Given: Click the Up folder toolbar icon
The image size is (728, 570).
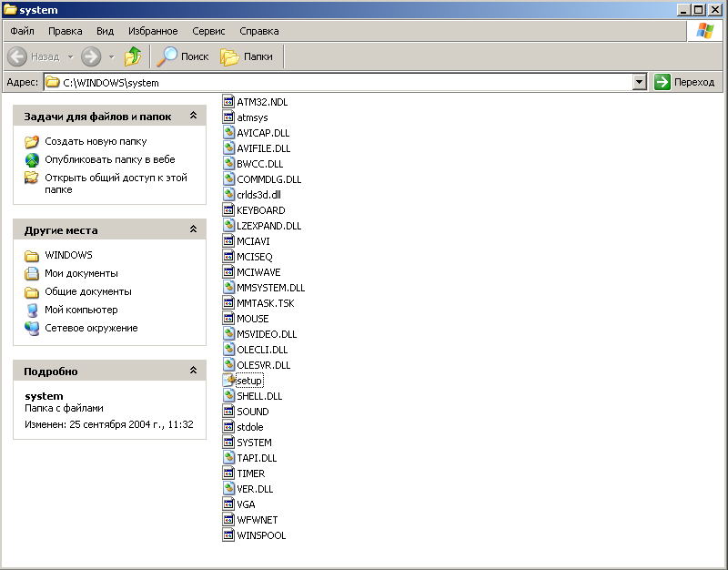Looking at the screenshot, I should [x=133, y=56].
